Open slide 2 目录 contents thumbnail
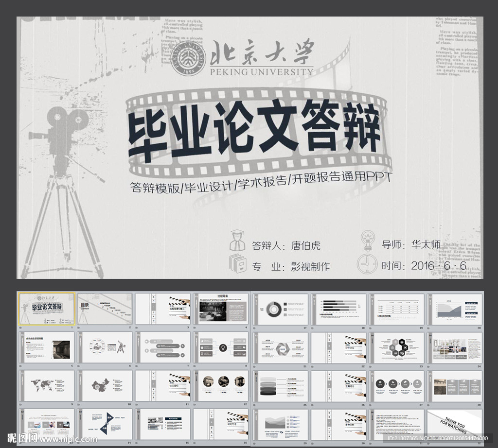Screen dimensions: 498x448 (105, 309)
